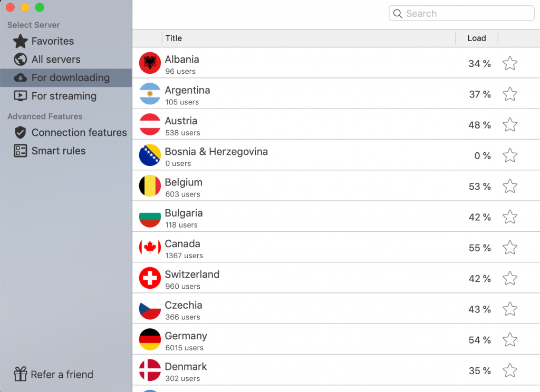Select the Bosnia & Herzegovina server entry
The width and height of the screenshot is (540, 392).
click(x=336, y=155)
